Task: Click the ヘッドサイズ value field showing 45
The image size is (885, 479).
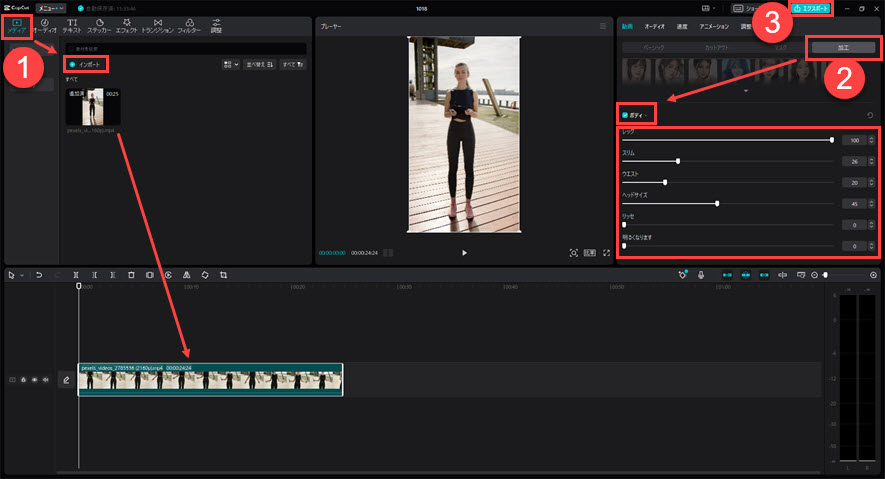Action: [855, 204]
